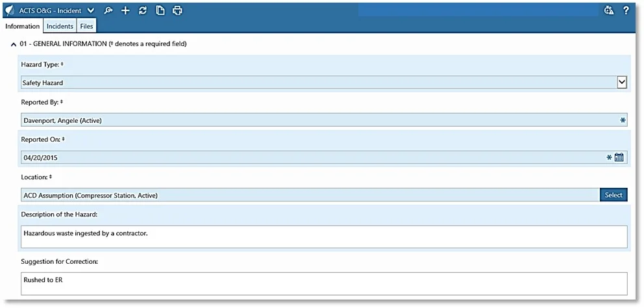Click the Suggestion for Correction text box
Viewport: 644px width, 308px height.
[x=324, y=283]
